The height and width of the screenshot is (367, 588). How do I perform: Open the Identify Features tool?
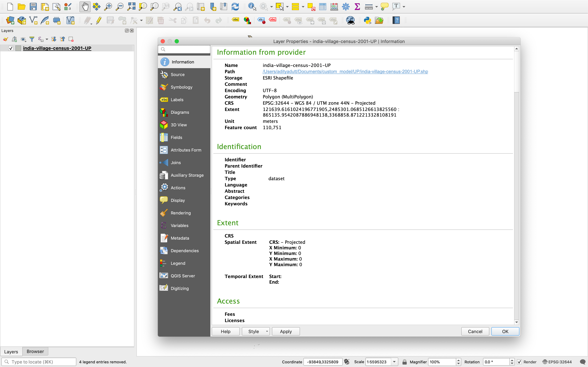[252, 7]
